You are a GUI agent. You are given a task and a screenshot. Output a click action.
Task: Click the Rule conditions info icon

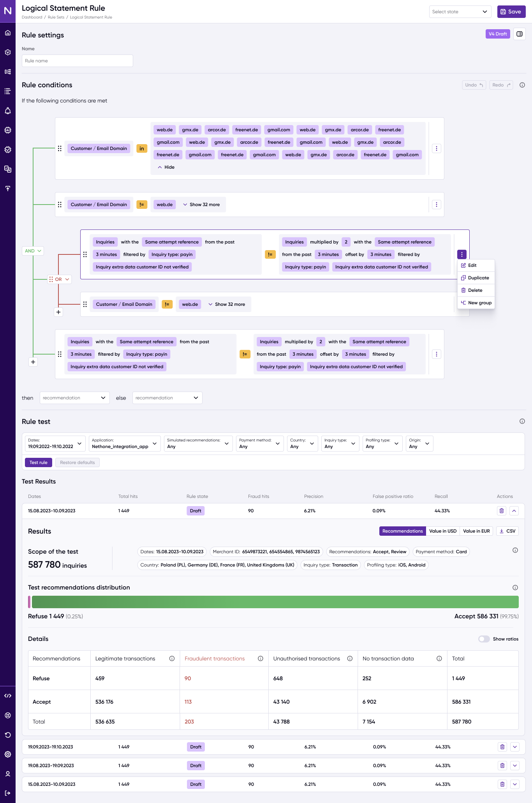(x=522, y=85)
